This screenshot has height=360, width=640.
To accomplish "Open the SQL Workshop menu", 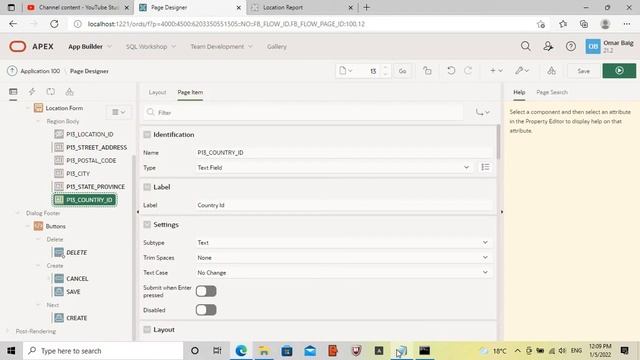I will tap(151, 47).
